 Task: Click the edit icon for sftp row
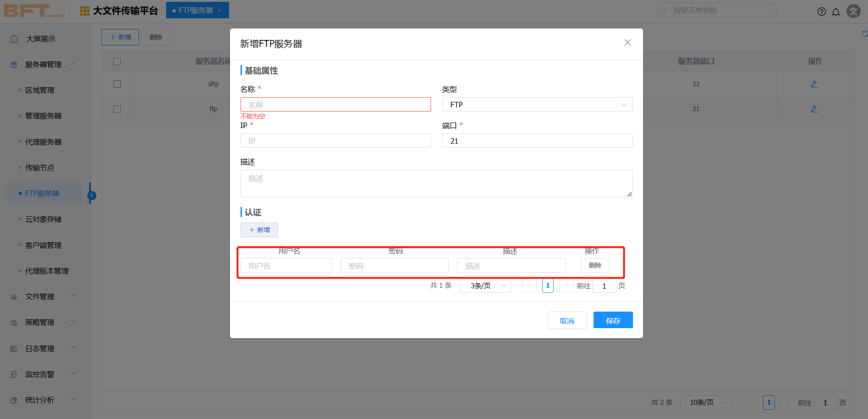coord(814,84)
